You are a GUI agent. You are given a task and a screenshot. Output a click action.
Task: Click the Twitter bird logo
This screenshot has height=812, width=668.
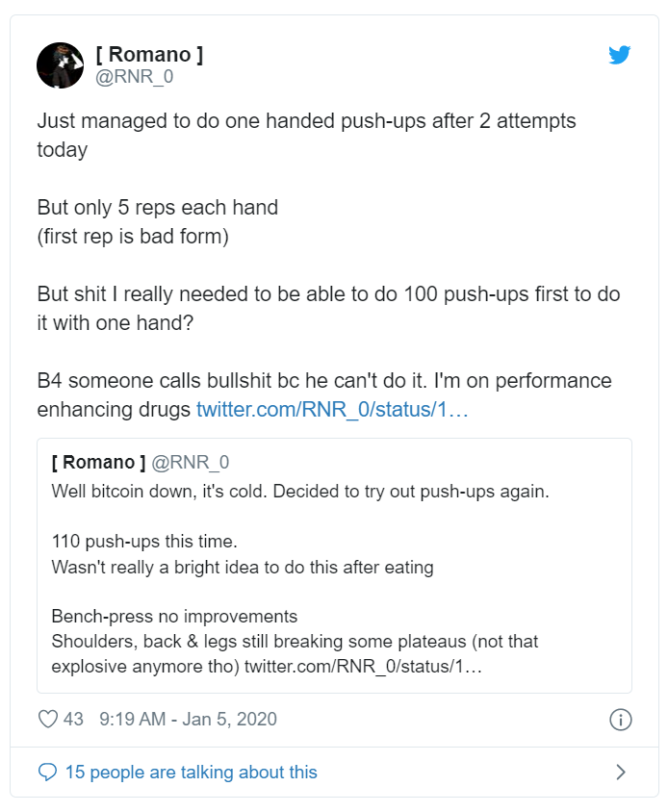tap(620, 55)
